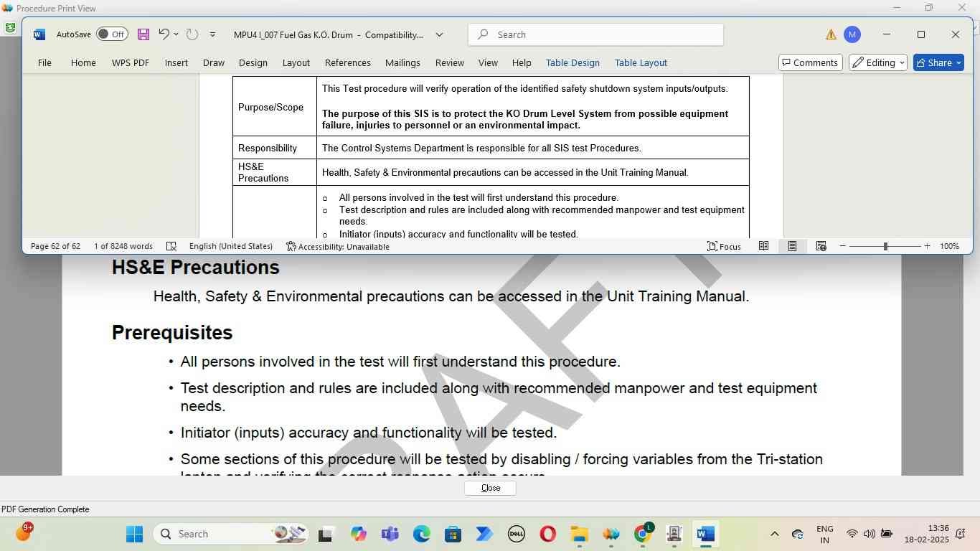Switch to the Insert tab
980x551 pixels.
click(176, 62)
